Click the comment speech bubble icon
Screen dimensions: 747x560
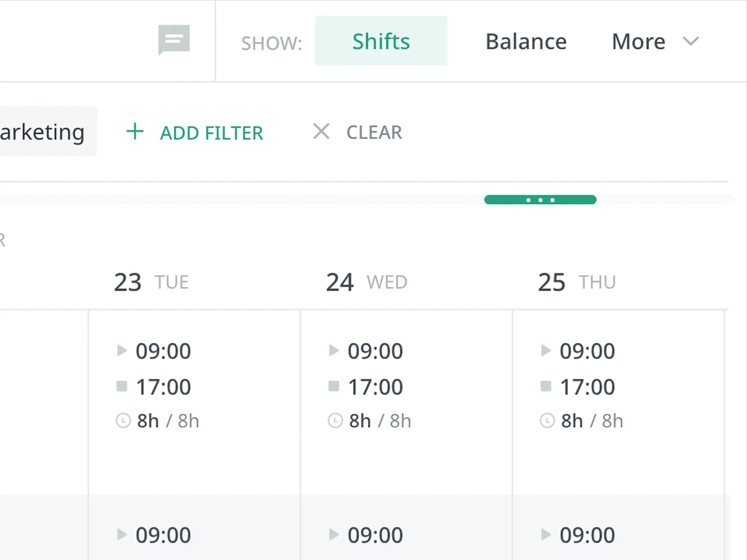[x=174, y=40]
